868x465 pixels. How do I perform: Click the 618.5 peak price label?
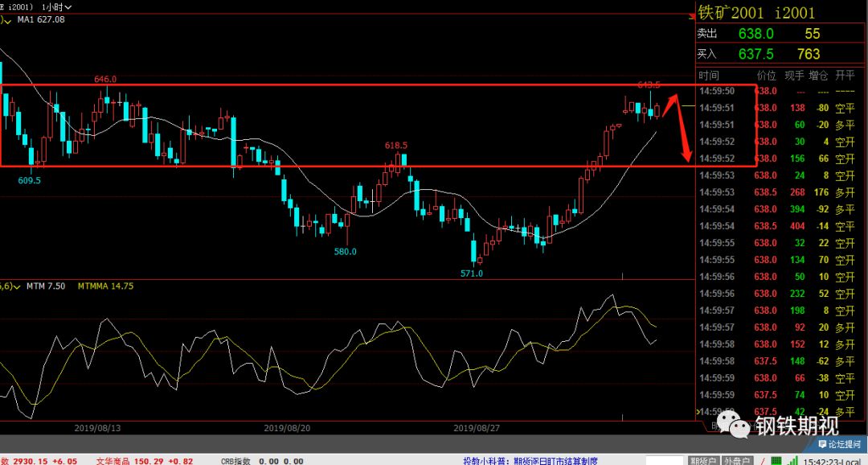click(396, 145)
